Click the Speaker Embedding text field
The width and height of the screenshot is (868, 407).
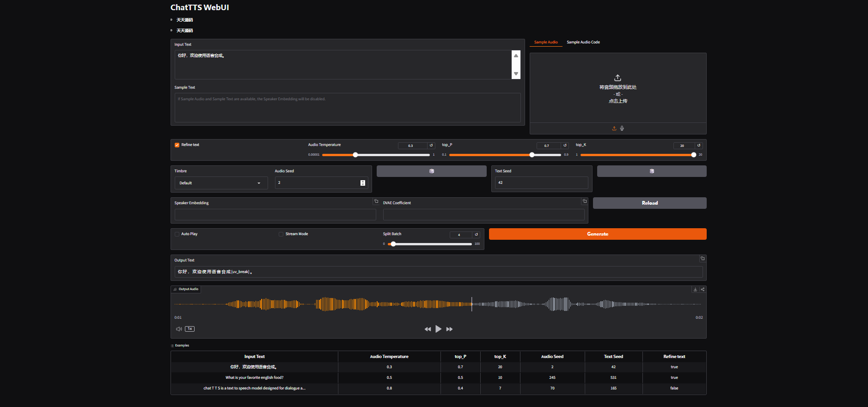[x=275, y=214]
